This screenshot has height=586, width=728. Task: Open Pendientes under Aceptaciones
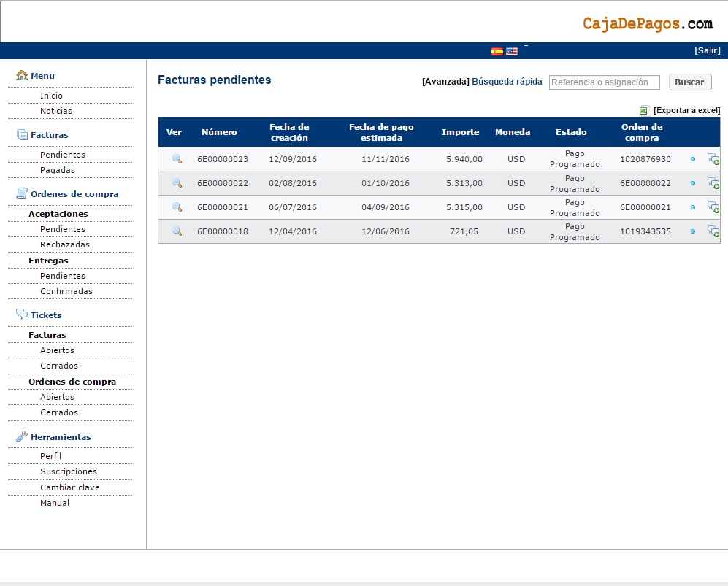click(63, 229)
